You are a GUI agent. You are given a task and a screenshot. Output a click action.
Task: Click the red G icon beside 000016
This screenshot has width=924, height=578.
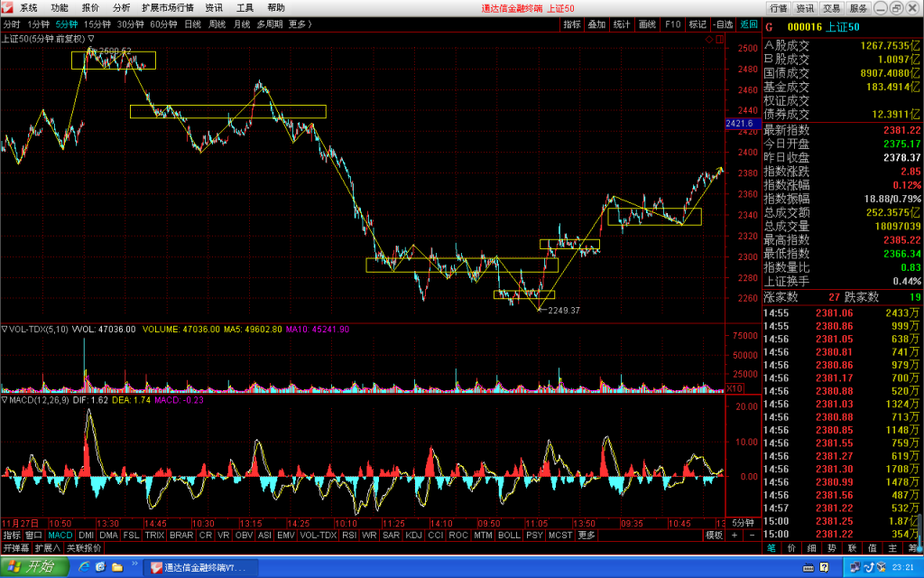[769, 27]
